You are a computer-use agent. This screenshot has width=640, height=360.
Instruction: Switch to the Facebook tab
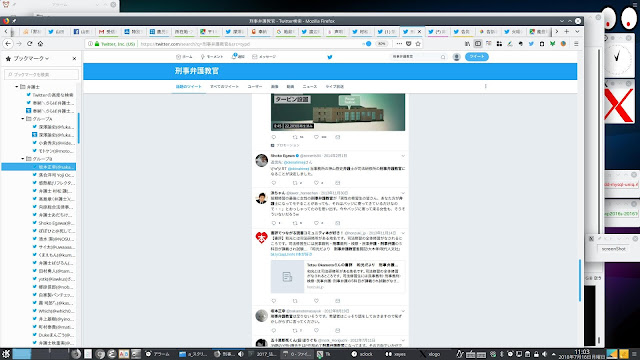82,31
